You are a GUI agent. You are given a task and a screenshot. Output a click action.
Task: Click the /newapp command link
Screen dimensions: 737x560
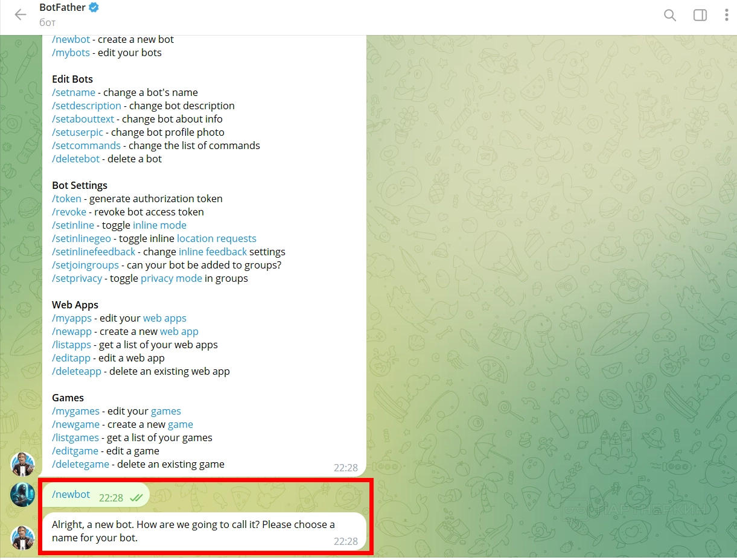coord(72,331)
